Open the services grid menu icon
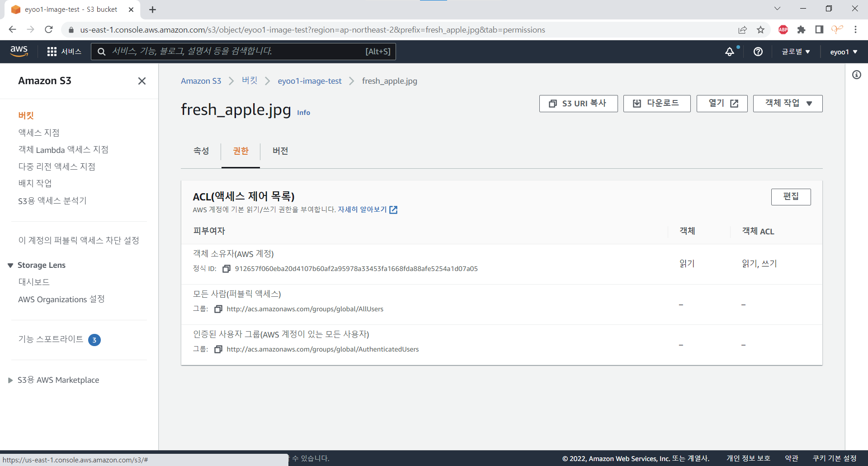This screenshot has width=868, height=466. coord(52,52)
